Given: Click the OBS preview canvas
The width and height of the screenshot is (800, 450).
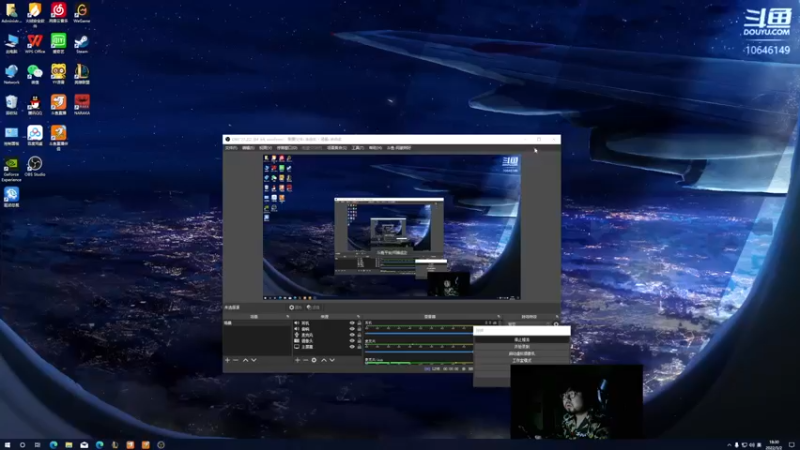Looking at the screenshot, I should [x=392, y=227].
